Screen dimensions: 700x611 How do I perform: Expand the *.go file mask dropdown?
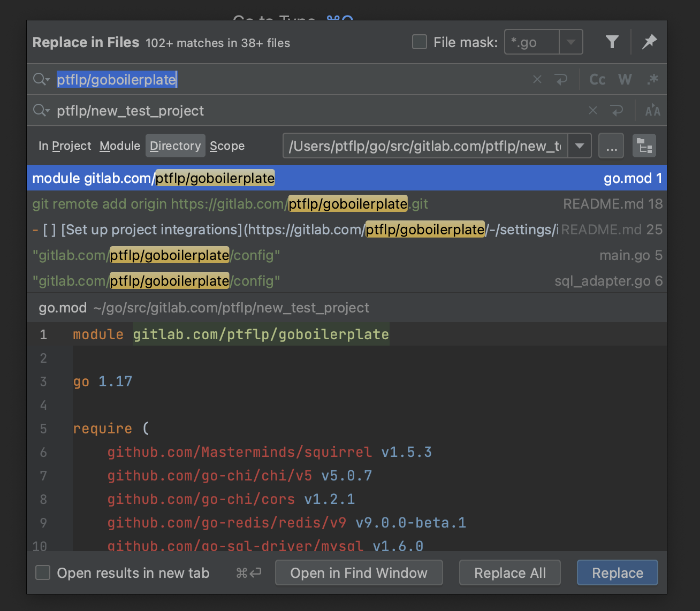click(571, 42)
